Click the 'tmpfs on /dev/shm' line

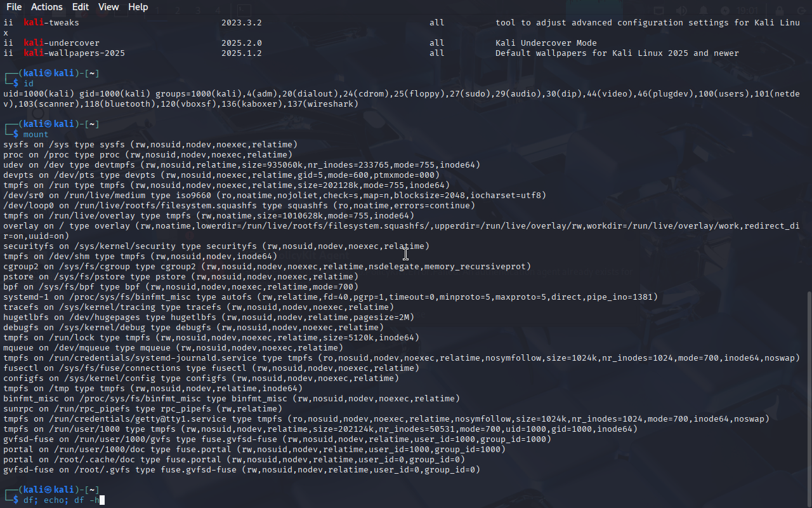click(x=140, y=257)
